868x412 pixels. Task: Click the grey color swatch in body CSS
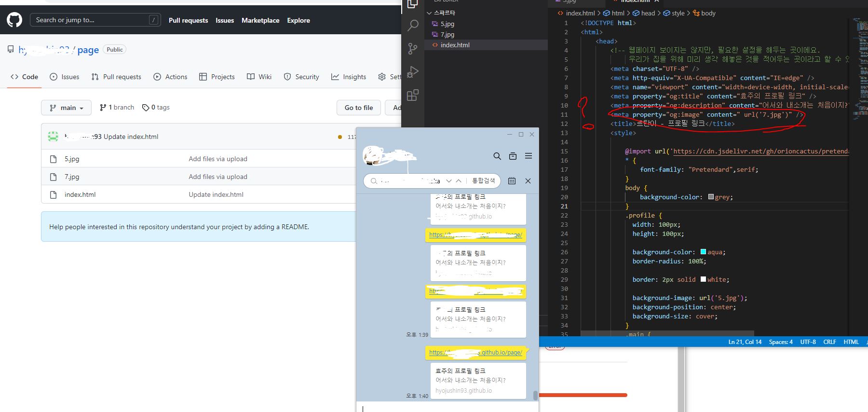(711, 197)
